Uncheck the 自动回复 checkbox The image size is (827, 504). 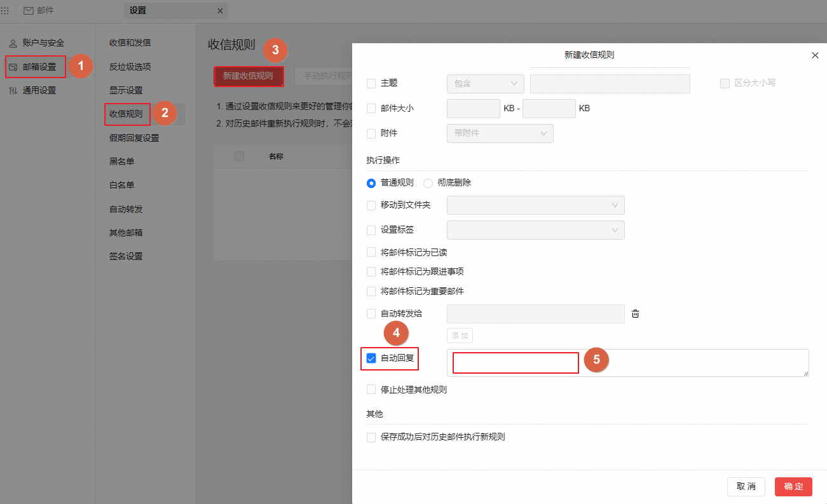click(371, 358)
